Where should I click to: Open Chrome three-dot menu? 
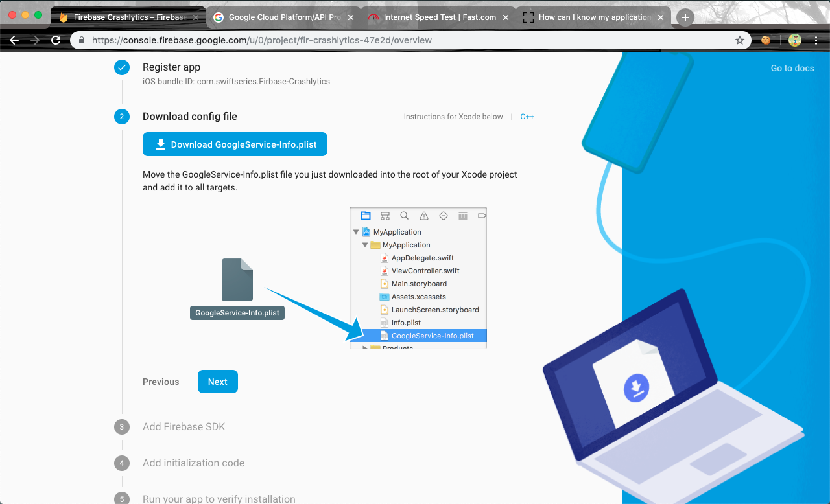pyautogui.click(x=816, y=40)
